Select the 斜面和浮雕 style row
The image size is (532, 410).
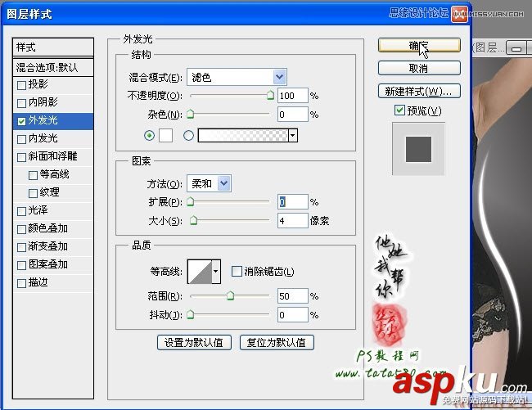pos(53,156)
